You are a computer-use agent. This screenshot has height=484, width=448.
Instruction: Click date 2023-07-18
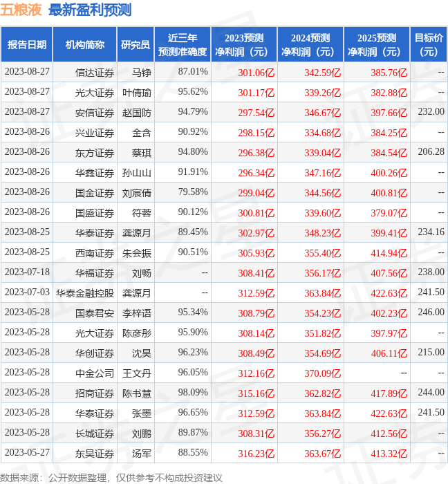tap(27, 272)
